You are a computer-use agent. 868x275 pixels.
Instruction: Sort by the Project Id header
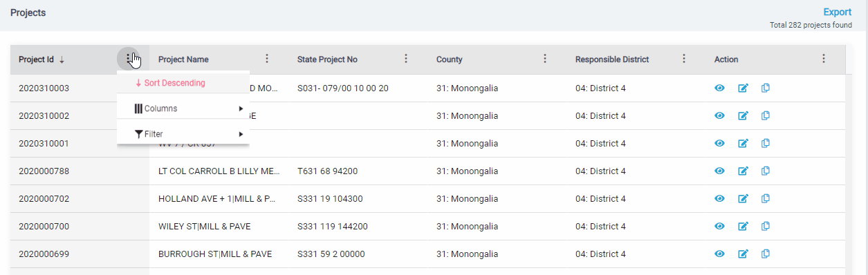point(36,59)
